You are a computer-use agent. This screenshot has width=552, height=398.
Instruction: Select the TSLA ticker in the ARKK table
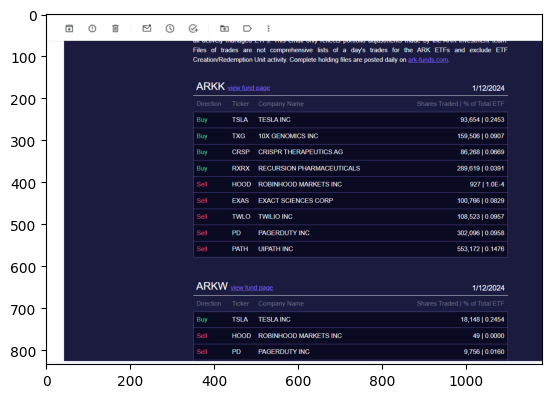click(x=240, y=120)
